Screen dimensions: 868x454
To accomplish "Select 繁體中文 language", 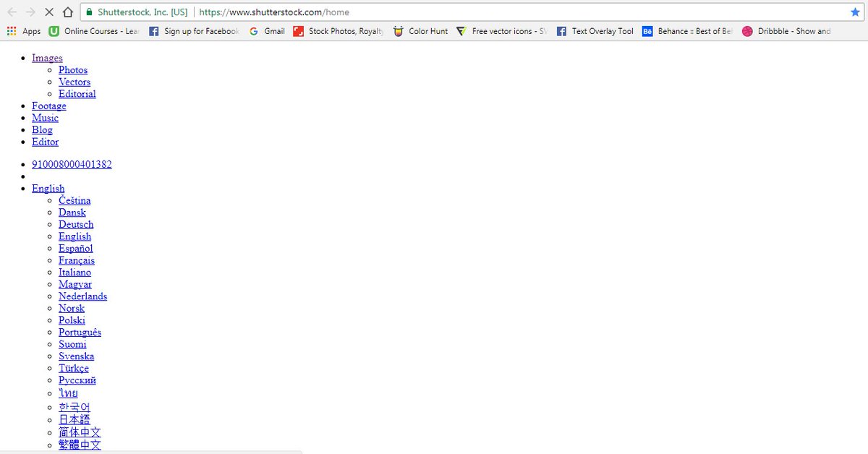I will coord(80,445).
